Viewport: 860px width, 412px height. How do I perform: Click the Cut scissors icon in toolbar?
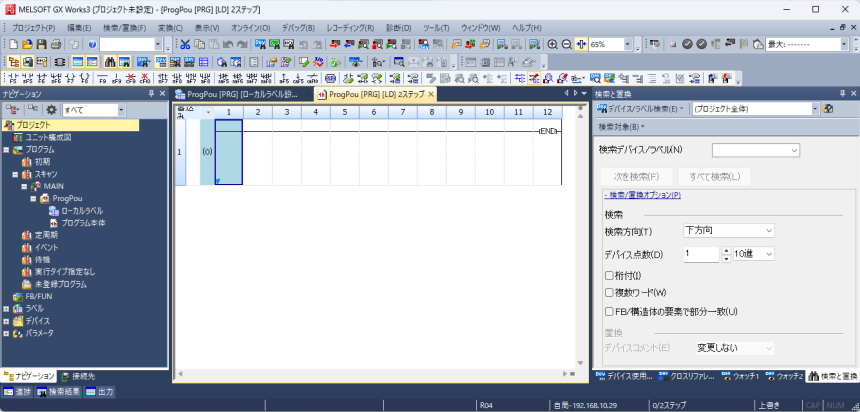(x=185, y=45)
